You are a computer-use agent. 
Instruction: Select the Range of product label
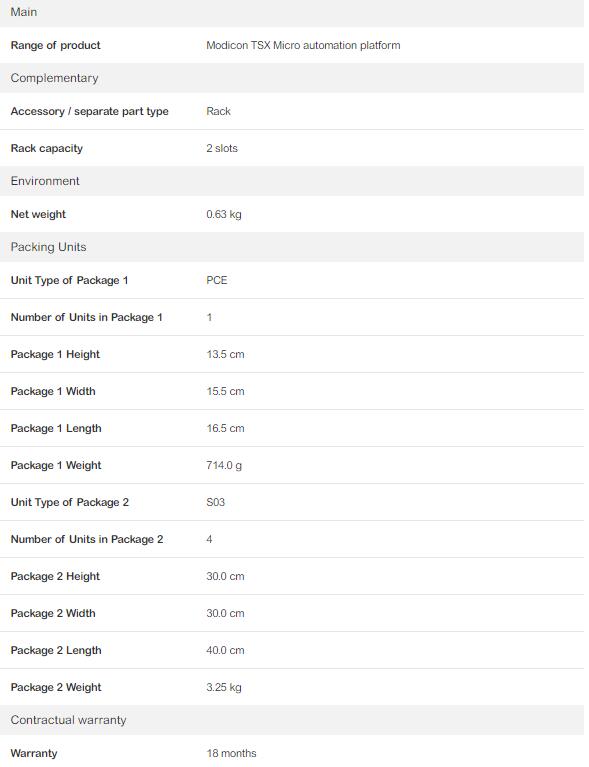click(55, 45)
